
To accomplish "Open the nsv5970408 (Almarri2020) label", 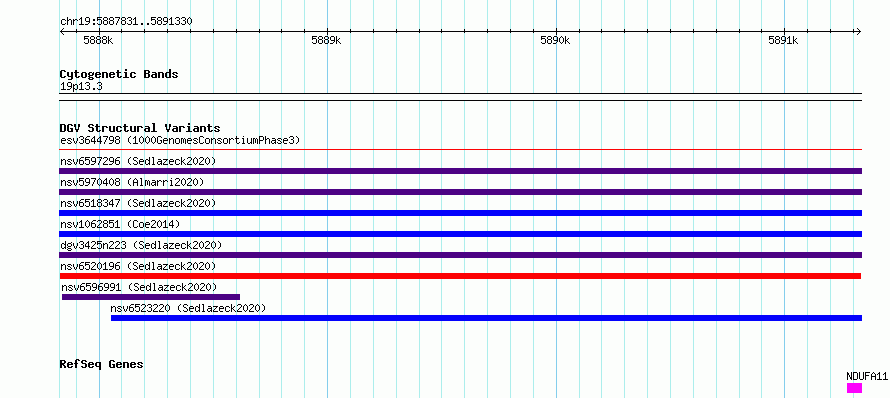I will [132, 182].
